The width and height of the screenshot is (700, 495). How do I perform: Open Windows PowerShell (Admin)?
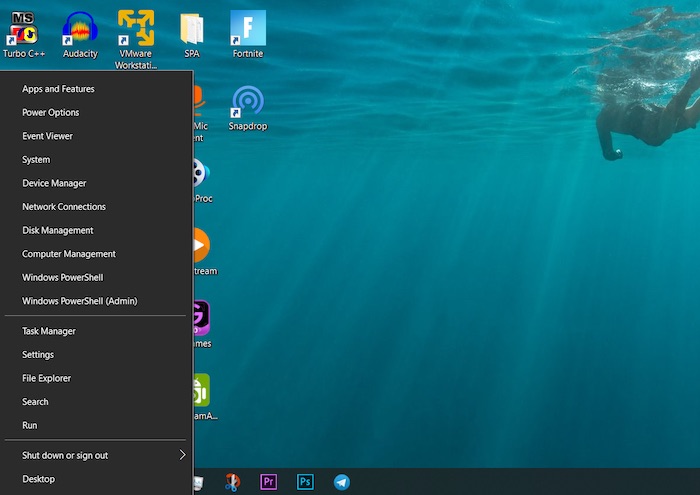[x=79, y=301]
